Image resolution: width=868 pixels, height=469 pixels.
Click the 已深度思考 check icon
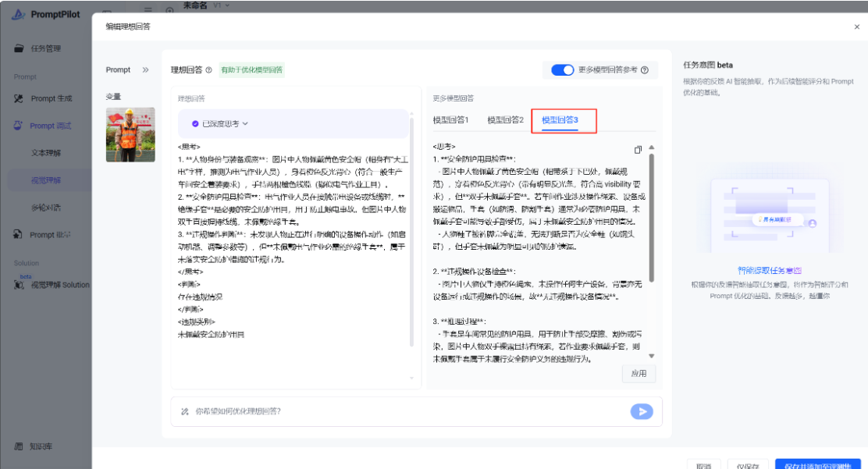195,123
